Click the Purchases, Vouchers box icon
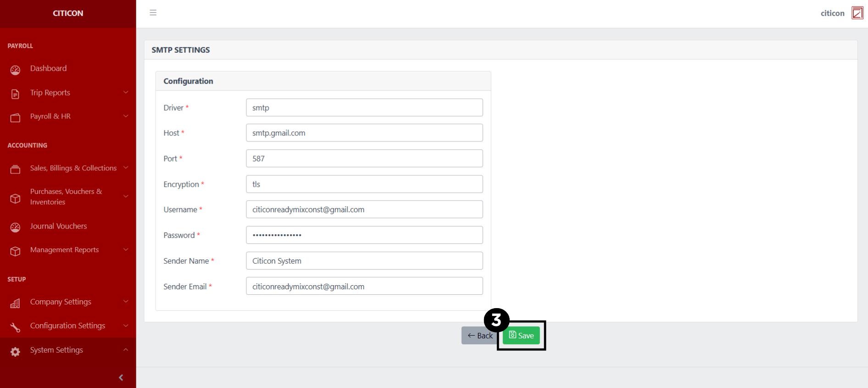868x388 pixels. [x=15, y=198]
